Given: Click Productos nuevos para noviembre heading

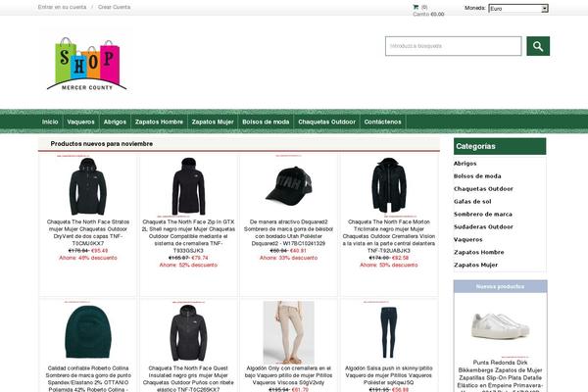Looking at the screenshot, I should pos(102,144).
